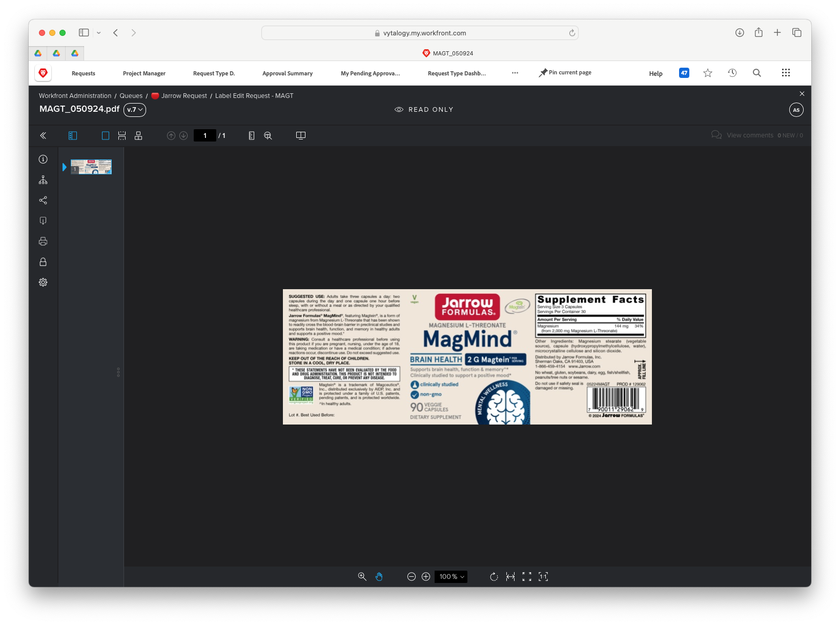Click the Workfront search icon
This screenshot has height=625, width=840.
[757, 73]
